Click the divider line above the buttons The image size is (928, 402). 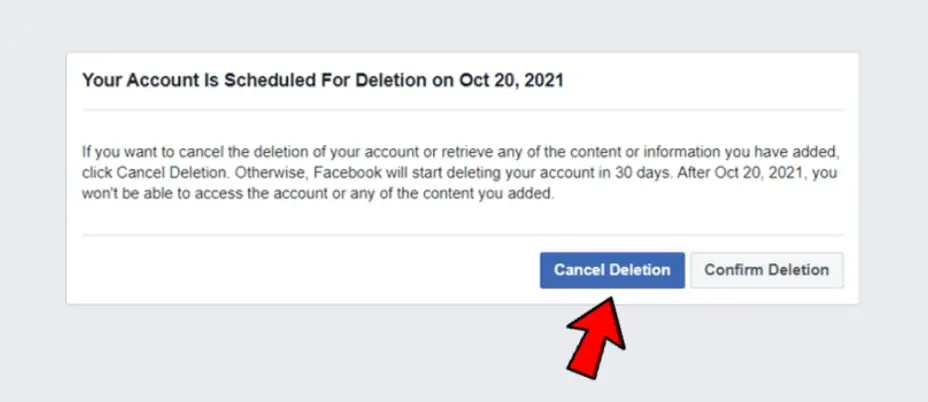coord(463,235)
